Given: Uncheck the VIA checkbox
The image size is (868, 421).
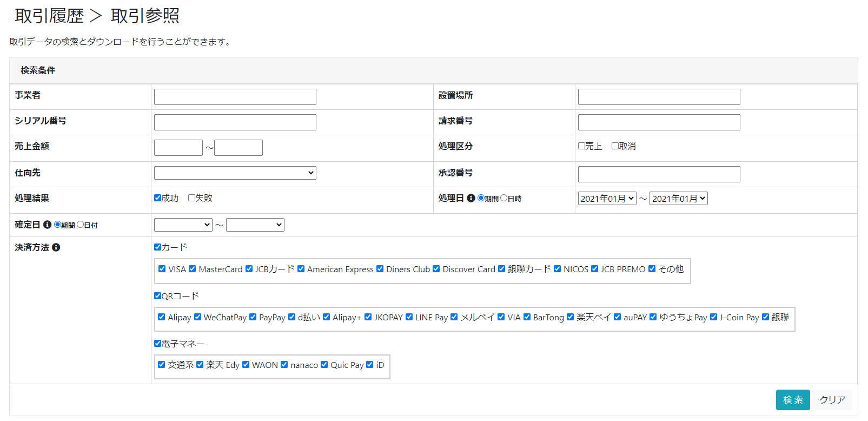Looking at the screenshot, I should coord(501,317).
